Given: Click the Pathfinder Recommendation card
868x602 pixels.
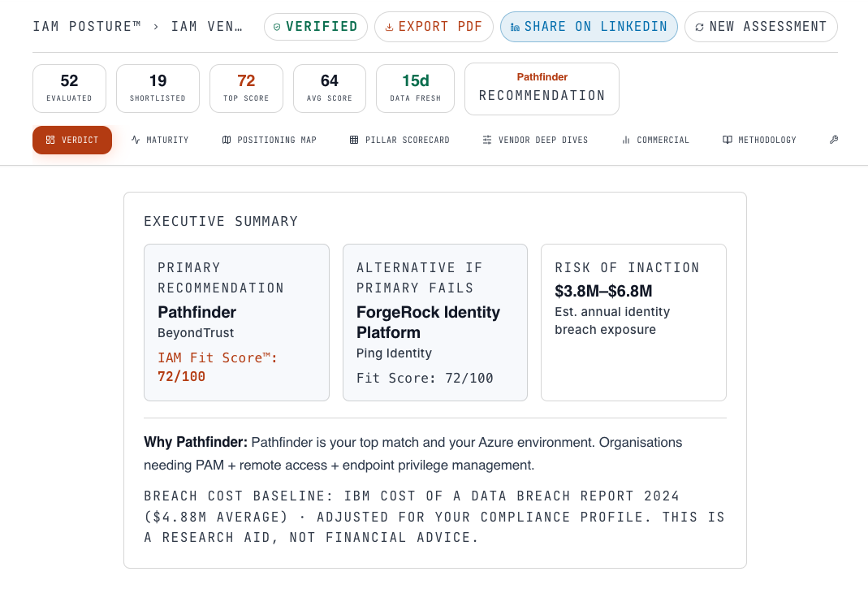Looking at the screenshot, I should tap(542, 89).
